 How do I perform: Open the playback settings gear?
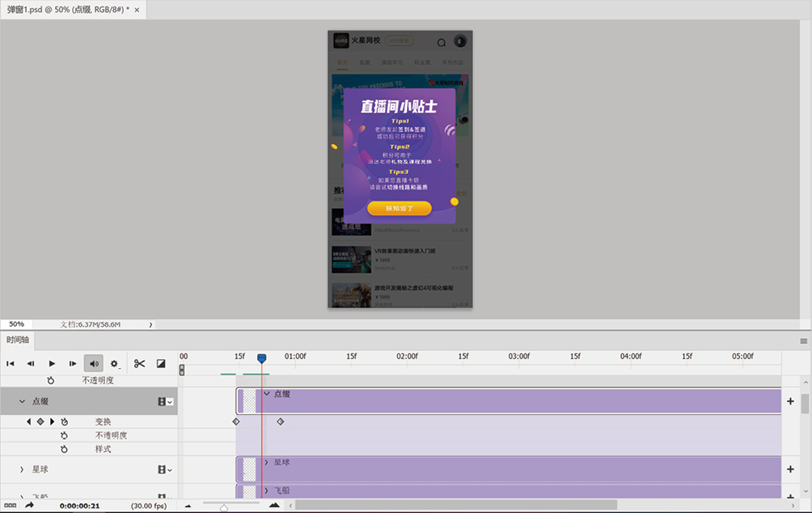point(115,364)
